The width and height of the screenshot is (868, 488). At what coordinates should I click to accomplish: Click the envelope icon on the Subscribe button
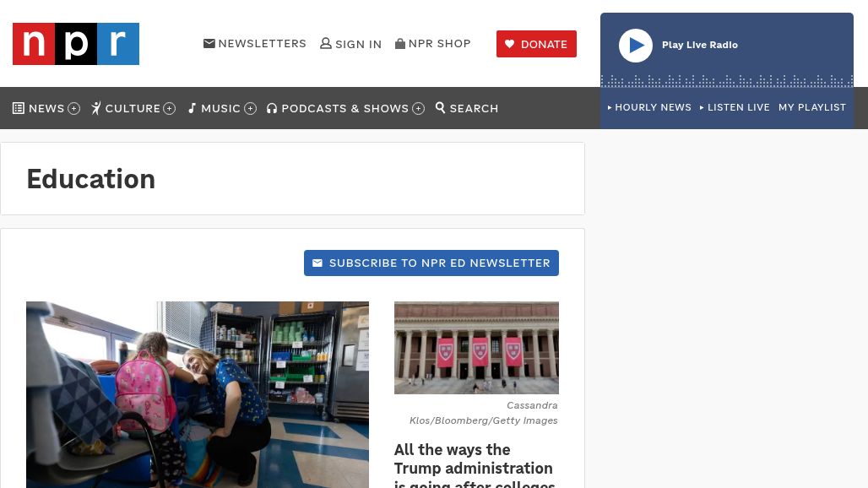coord(317,263)
